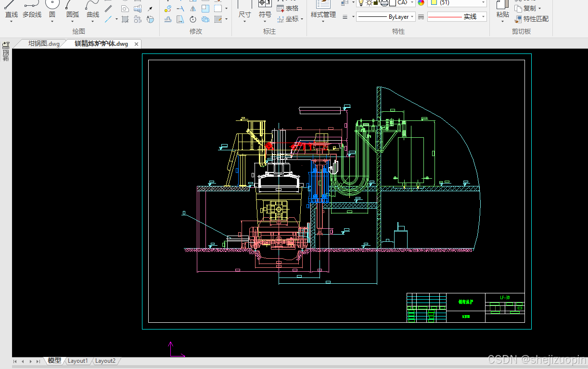Select the 多段线 polyline tool
588x369 pixels.
[x=32, y=10]
